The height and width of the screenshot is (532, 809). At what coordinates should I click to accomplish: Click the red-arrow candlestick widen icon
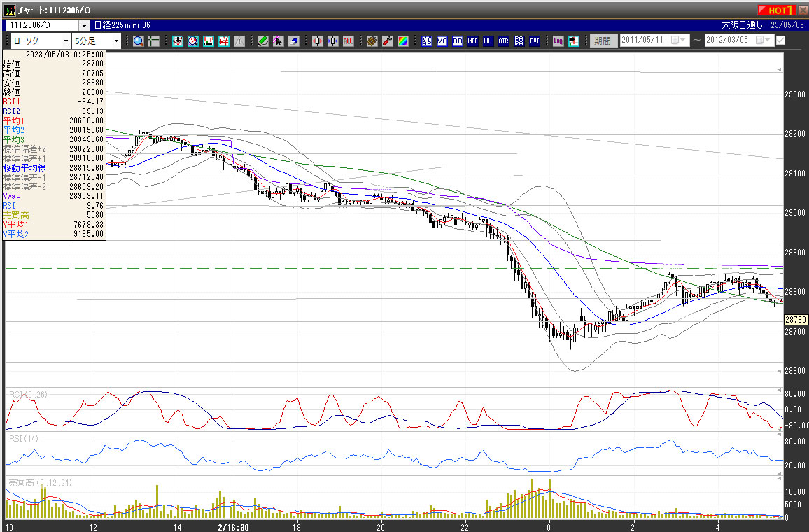(x=317, y=41)
